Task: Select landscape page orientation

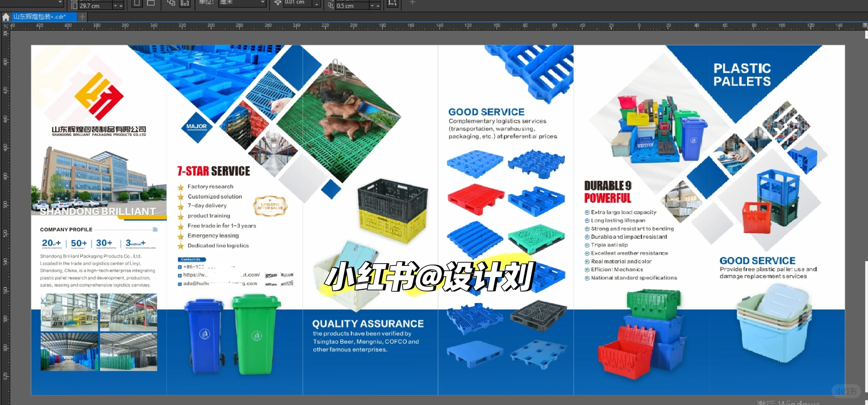Action: click(x=151, y=3)
